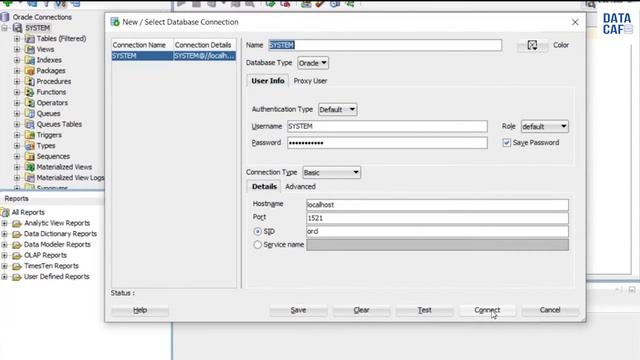This screenshot has height=360, width=640.
Task: Switch to the Advanced tab
Action: pos(300,187)
